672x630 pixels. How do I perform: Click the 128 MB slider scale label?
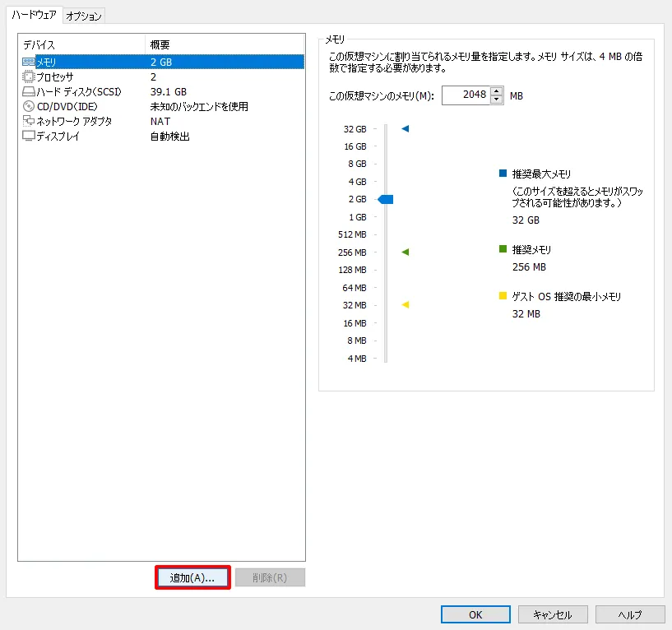(352, 270)
